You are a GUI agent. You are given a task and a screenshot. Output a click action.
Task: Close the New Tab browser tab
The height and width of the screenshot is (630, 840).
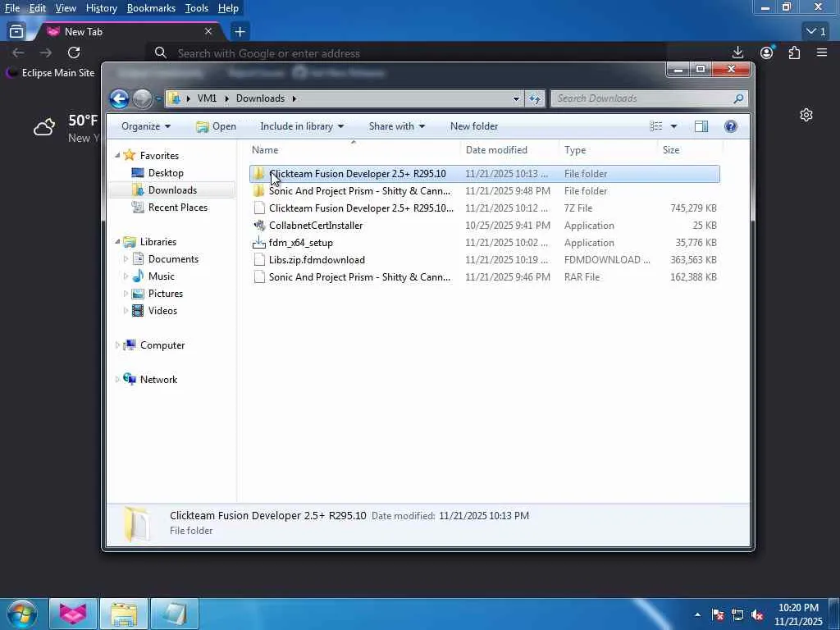[208, 32]
